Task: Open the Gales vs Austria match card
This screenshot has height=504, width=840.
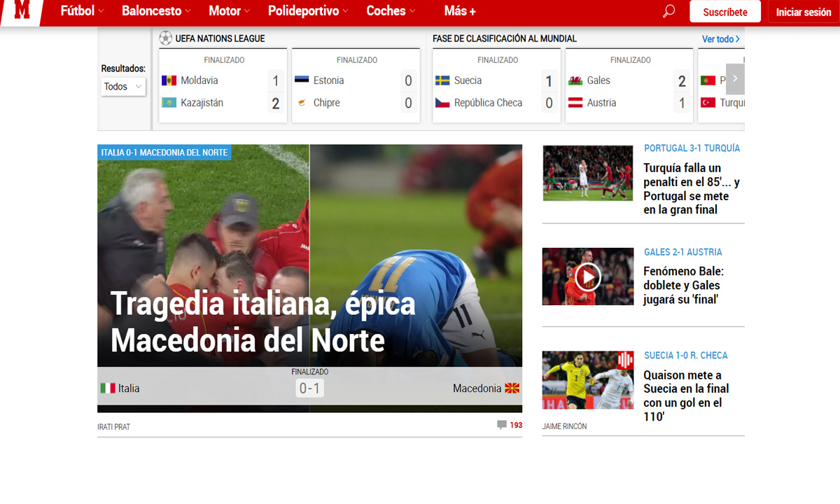Action: click(629, 86)
